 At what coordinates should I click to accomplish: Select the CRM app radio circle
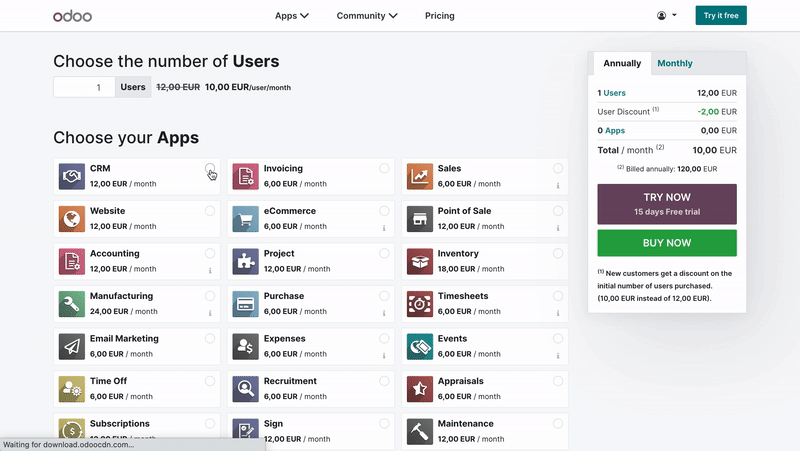pos(210,168)
